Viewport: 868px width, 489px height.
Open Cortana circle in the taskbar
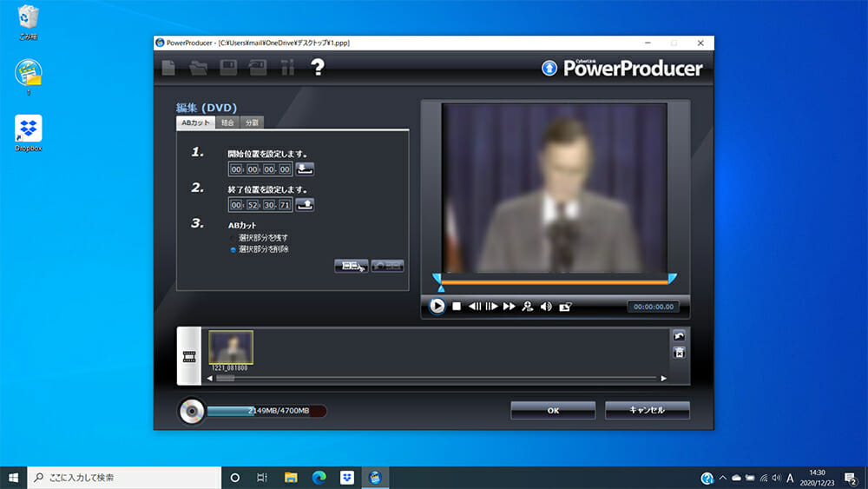click(234, 478)
